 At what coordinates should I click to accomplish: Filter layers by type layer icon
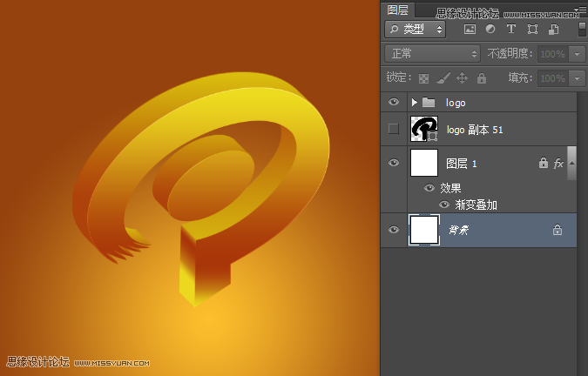click(x=510, y=29)
